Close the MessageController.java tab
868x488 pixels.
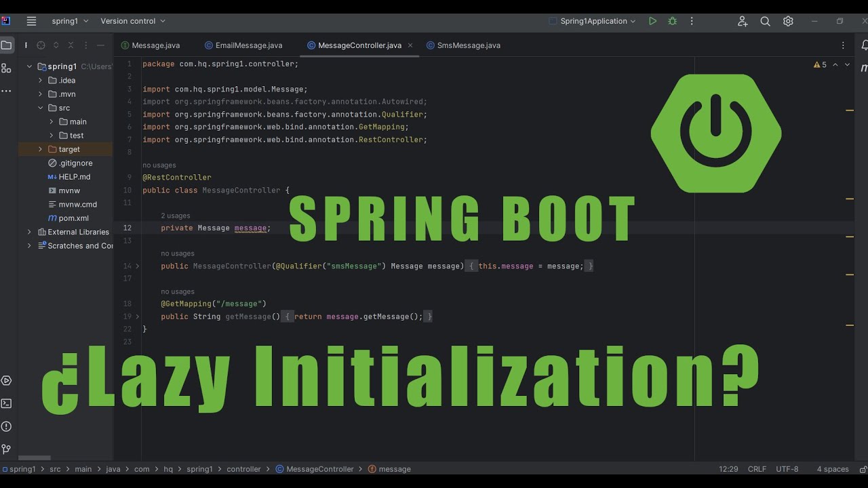[x=410, y=45]
